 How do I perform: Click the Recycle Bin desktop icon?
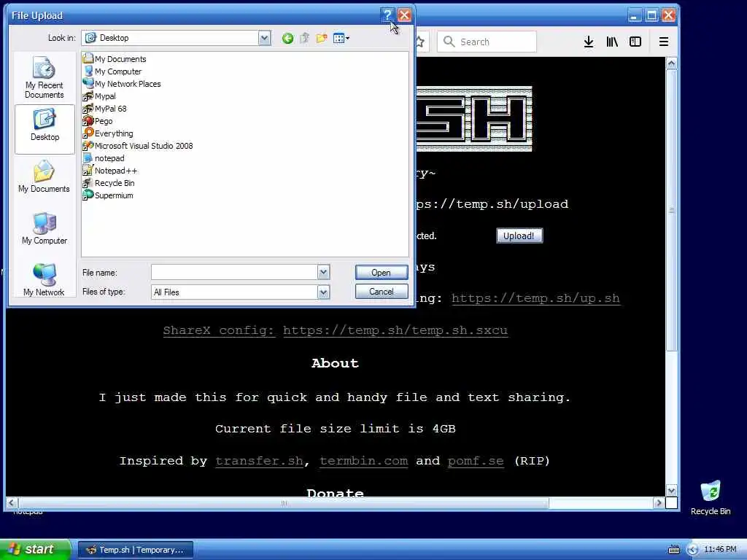pyautogui.click(x=711, y=498)
